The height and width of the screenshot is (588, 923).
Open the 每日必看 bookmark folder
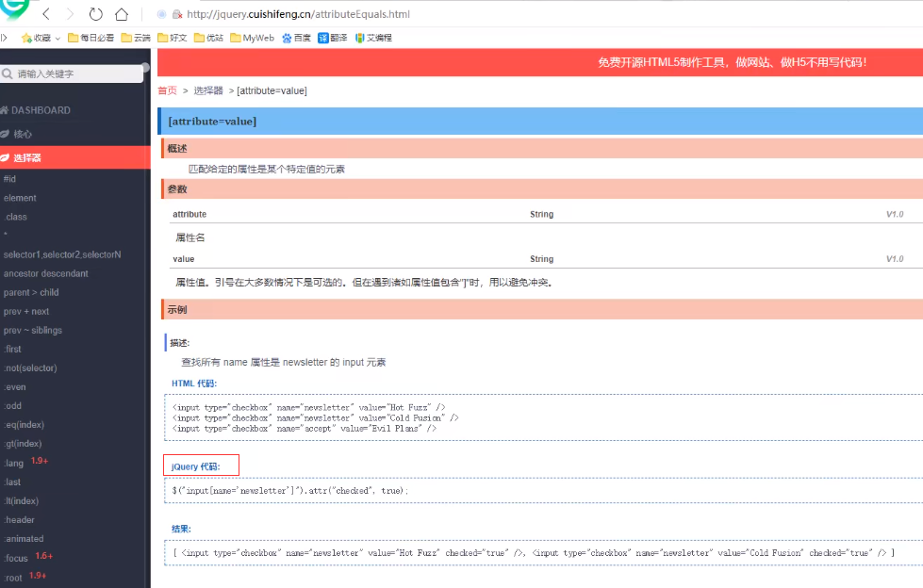[x=91, y=38]
